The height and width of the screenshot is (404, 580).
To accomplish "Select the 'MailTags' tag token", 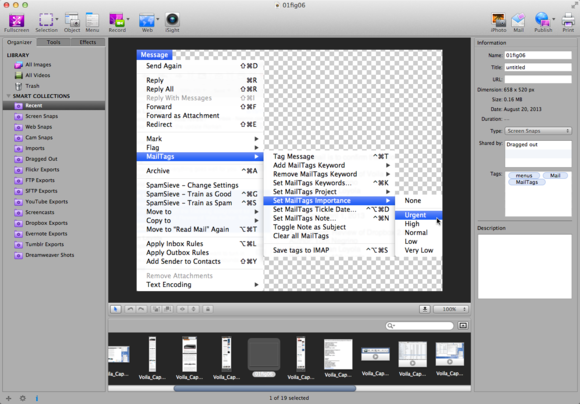I will point(527,182).
